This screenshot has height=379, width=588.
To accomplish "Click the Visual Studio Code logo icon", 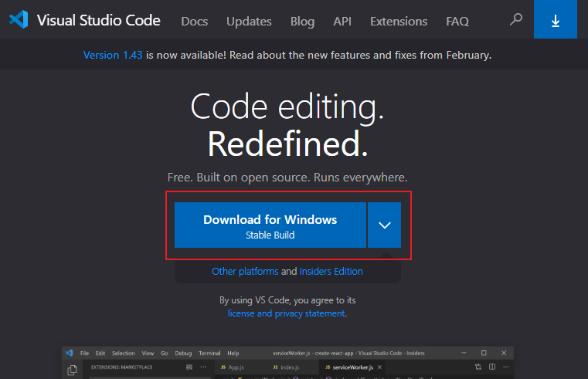I will 19,19.
